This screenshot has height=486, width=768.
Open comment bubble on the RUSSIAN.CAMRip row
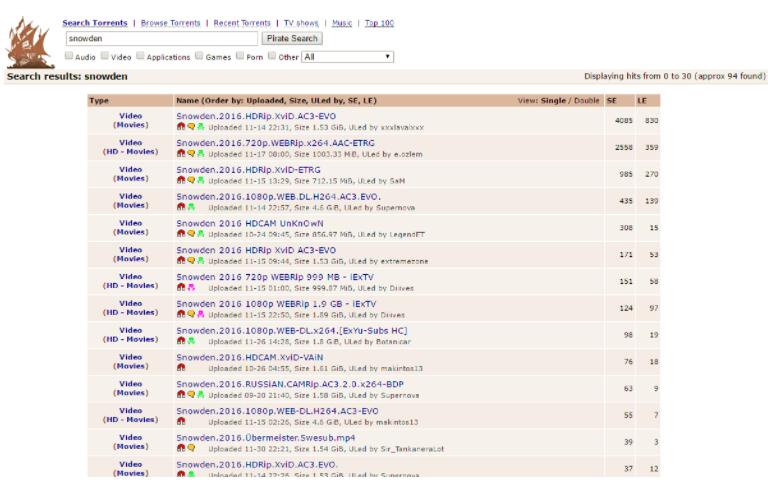(191, 395)
